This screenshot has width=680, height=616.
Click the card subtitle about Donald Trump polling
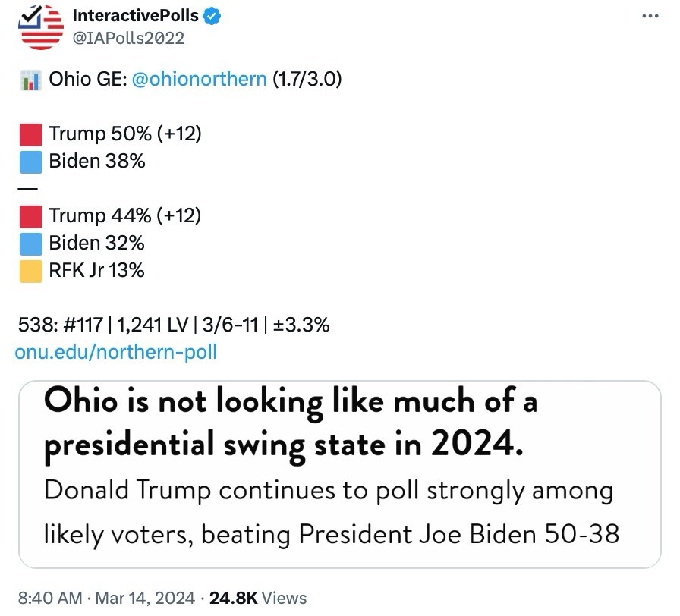(x=332, y=512)
